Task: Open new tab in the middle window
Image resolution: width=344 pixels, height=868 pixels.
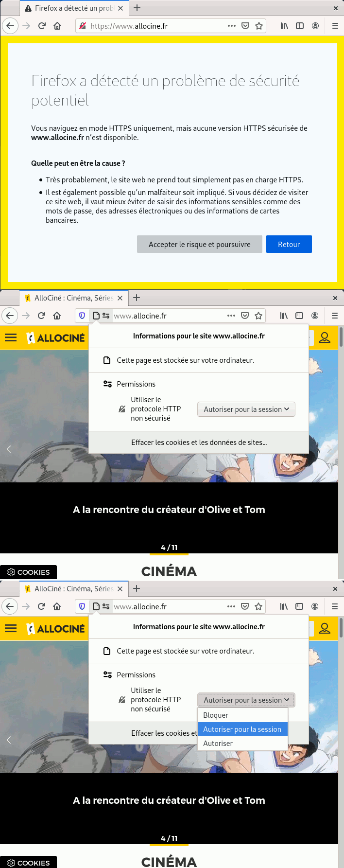Action: pyautogui.click(x=137, y=298)
